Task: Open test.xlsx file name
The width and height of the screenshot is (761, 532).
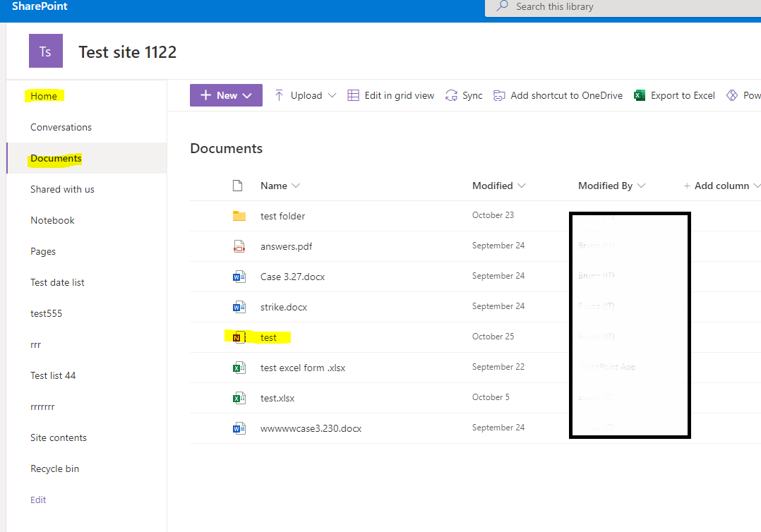Action: (277, 398)
